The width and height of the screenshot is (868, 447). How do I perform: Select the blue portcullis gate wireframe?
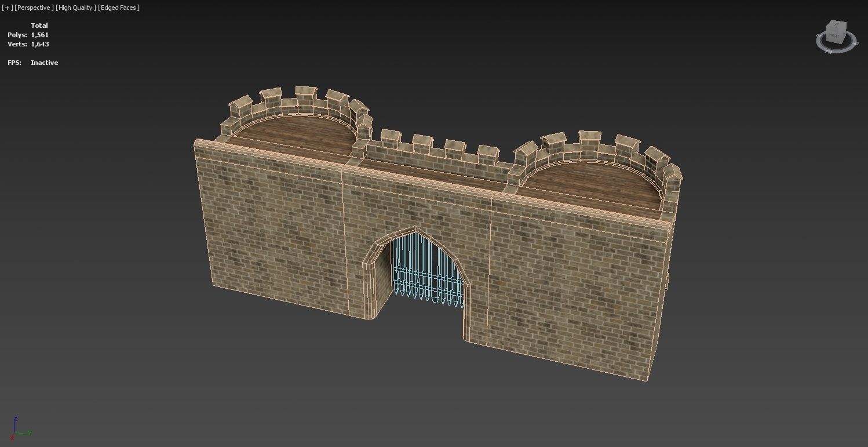click(x=428, y=268)
